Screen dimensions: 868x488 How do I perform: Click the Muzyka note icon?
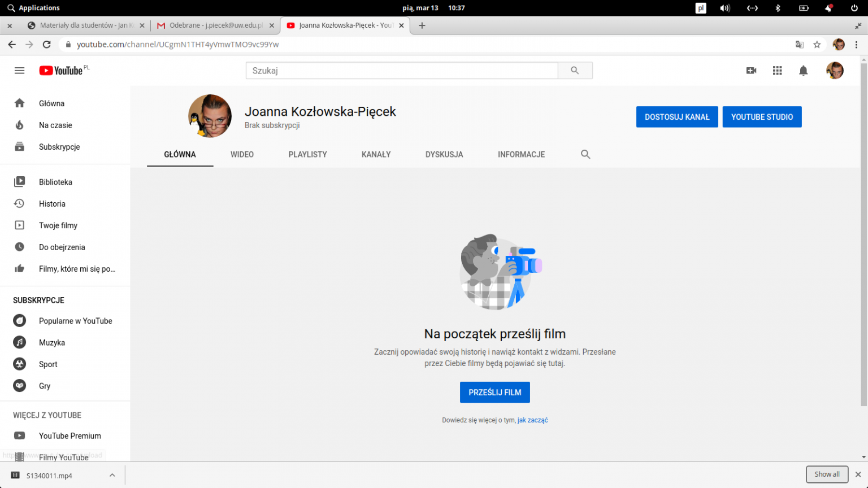[x=20, y=342]
